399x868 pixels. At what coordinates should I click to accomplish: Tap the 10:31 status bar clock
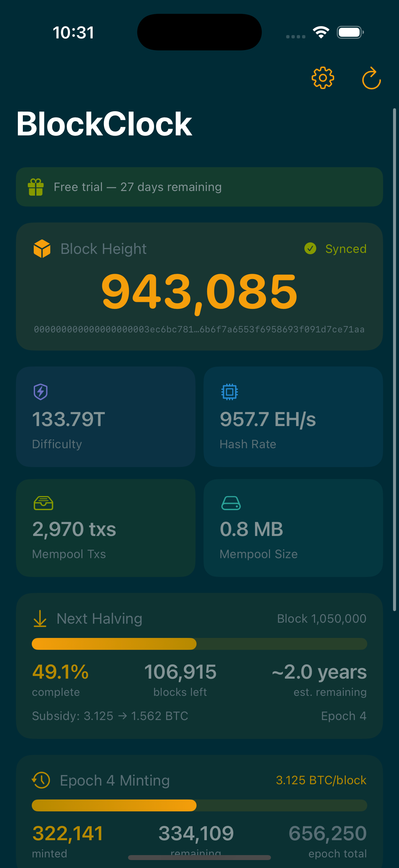click(73, 32)
